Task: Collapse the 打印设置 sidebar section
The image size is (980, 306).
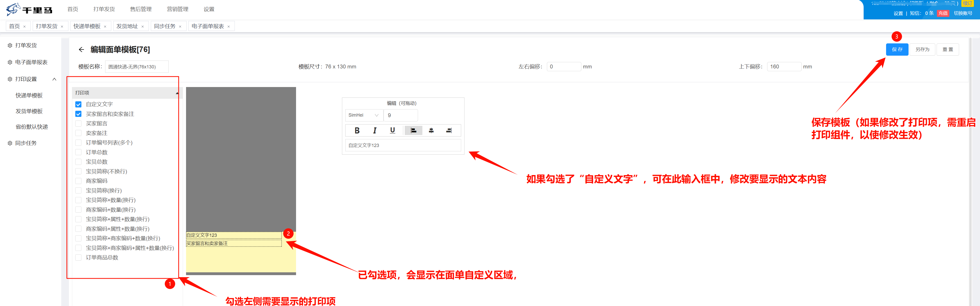Action: [x=54, y=79]
